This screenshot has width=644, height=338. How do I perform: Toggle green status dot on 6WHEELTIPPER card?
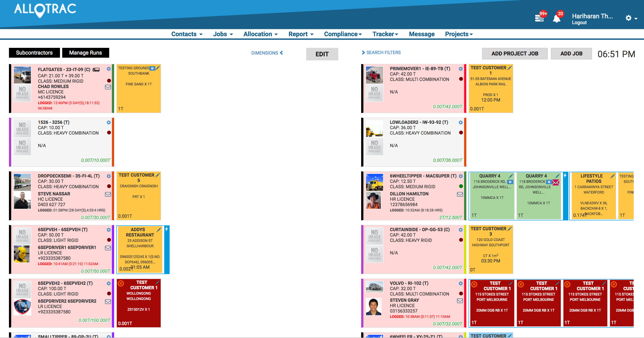pos(461,186)
